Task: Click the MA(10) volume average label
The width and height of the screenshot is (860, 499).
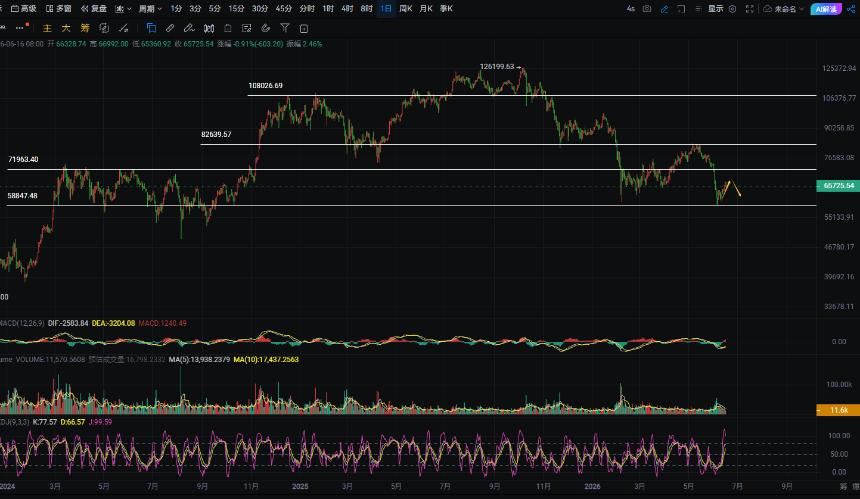Action: pyautogui.click(x=266, y=360)
